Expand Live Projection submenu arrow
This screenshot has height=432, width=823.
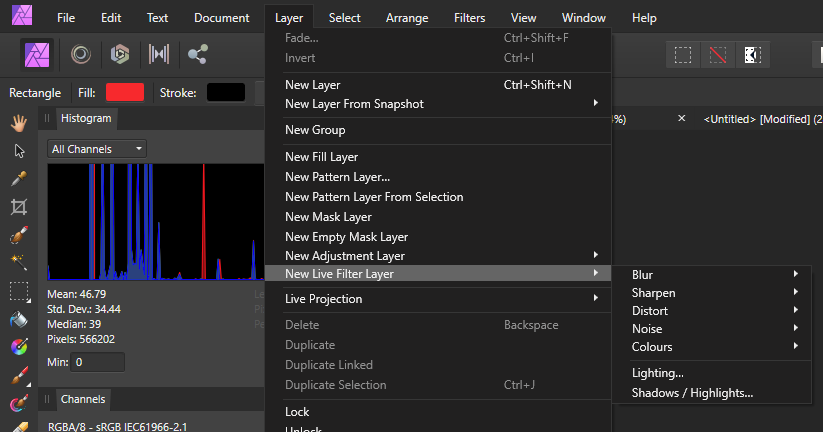[595, 298]
